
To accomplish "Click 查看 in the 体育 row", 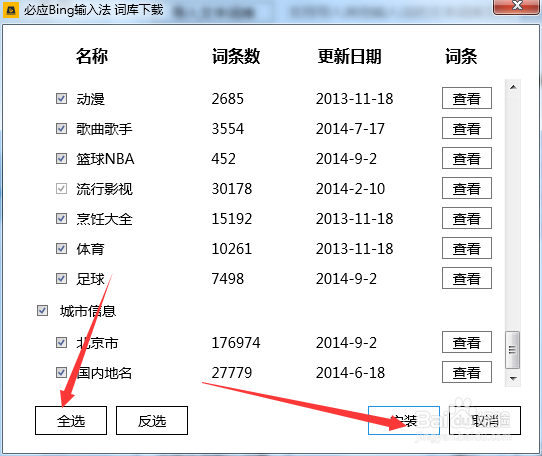I will point(467,248).
